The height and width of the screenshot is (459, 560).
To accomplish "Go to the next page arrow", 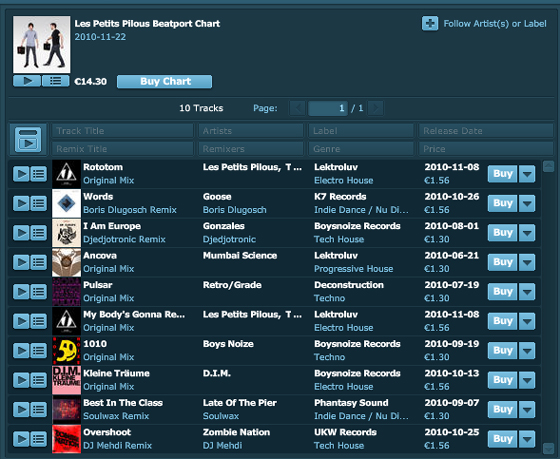I will pyautogui.click(x=376, y=108).
